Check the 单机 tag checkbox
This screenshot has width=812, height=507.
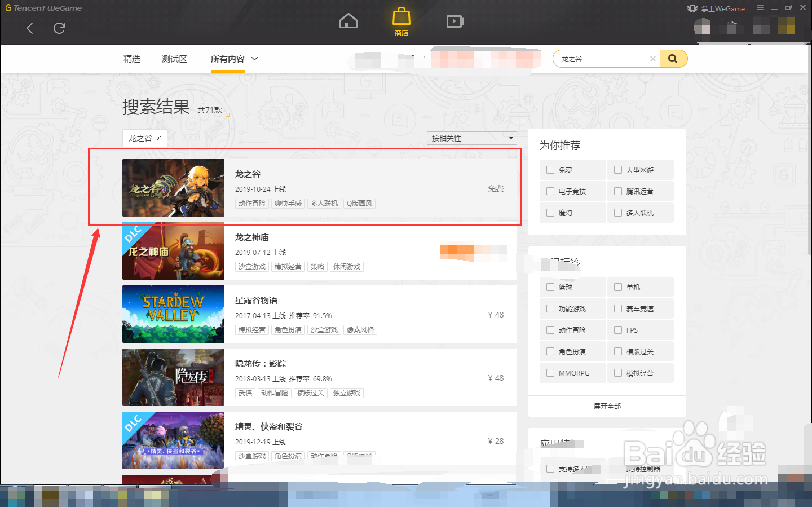pos(618,287)
